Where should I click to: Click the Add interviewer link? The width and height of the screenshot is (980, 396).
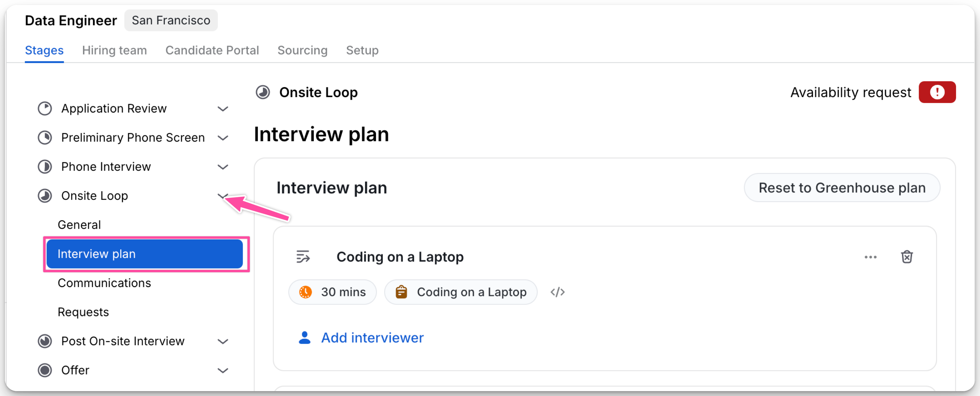[x=372, y=338]
